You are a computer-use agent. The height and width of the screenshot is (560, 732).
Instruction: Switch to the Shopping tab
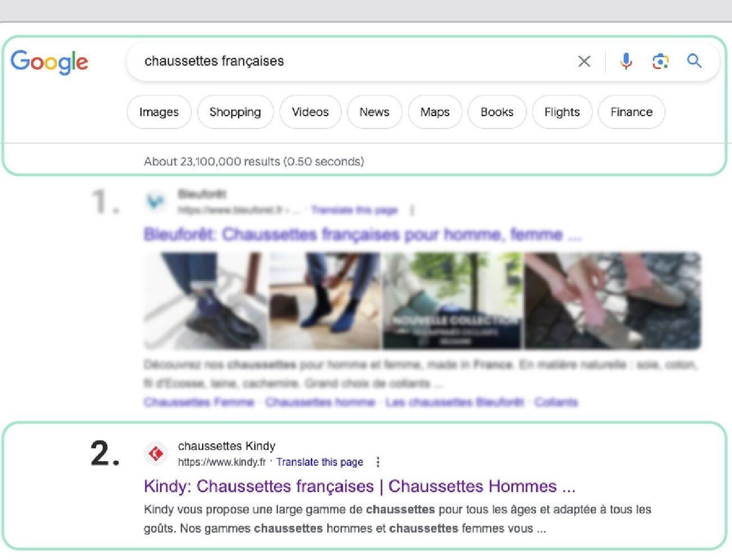point(235,112)
